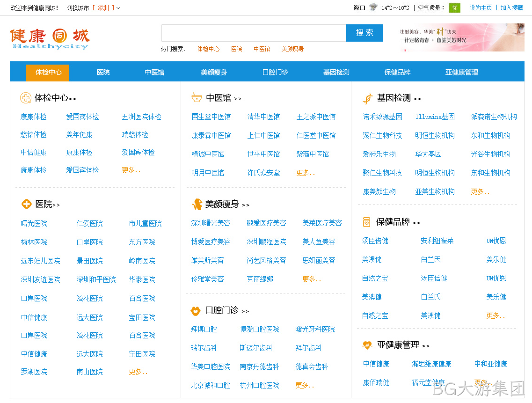
Task: Open the 杭州口腔医院 link
Action: pos(260,385)
